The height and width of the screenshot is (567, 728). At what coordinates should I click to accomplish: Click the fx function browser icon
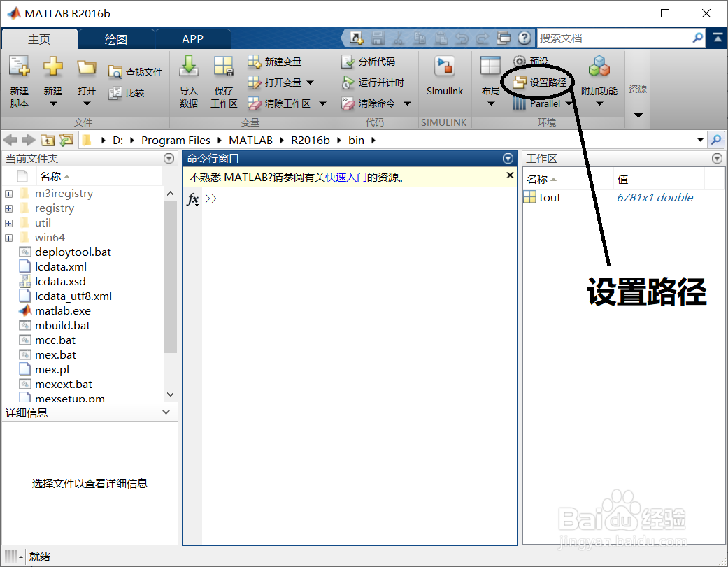(193, 199)
